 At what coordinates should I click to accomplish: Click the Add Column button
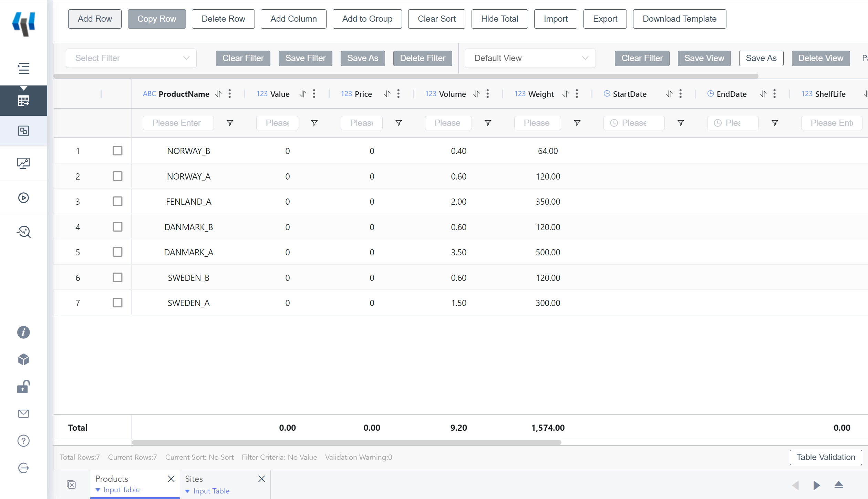(x=293, y=19)
